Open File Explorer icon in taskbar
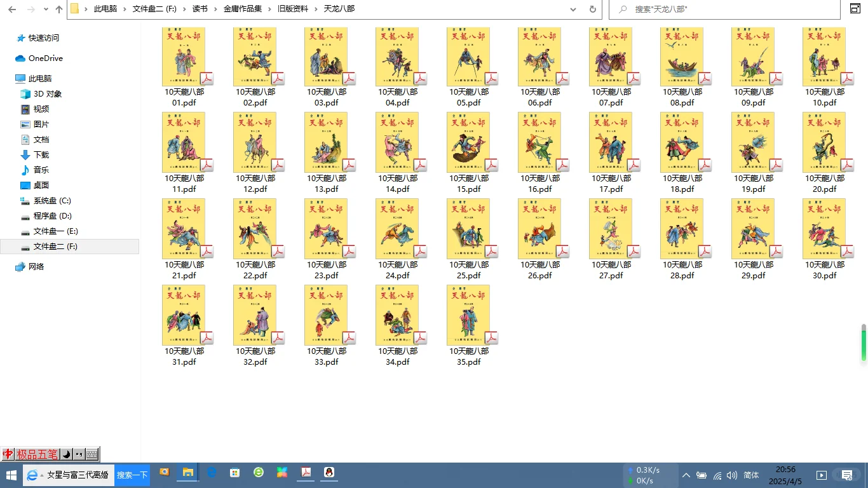Screen dimensions: 868x488 coord(188,472)
